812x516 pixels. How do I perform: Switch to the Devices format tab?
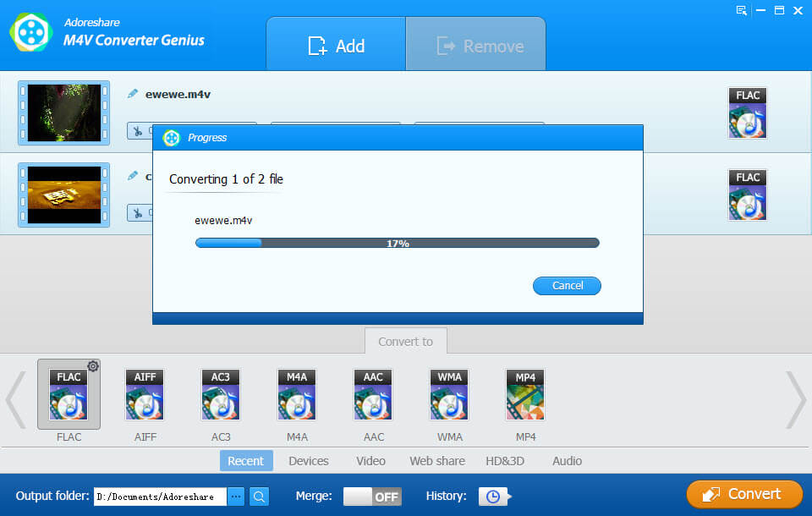pyautogui.click(x=309, y=460)
